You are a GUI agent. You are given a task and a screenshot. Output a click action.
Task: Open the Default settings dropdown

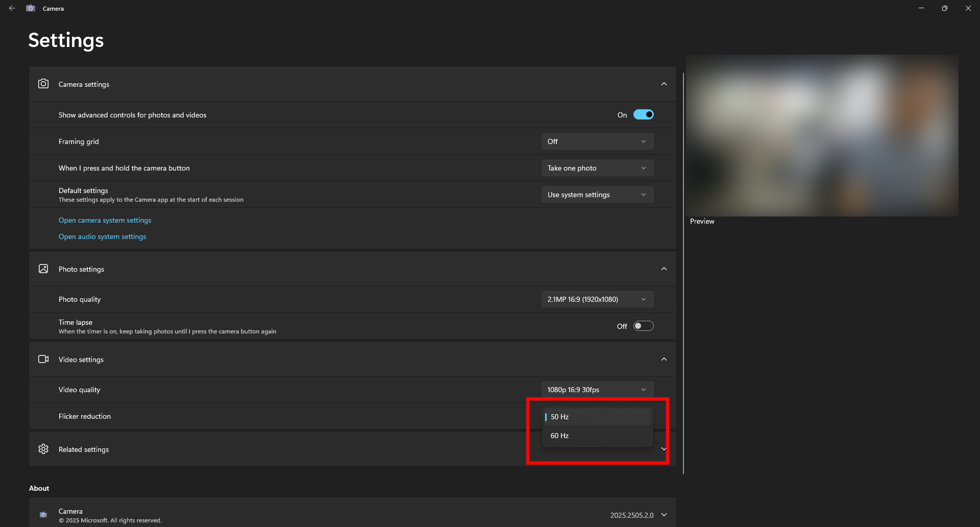pos(597,195)
